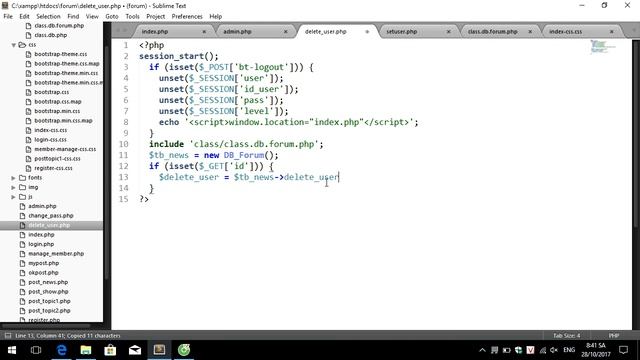Show hidden system tray icons
Image resolution: width=640 pixels, height=360 pixels.
(482, 350)
